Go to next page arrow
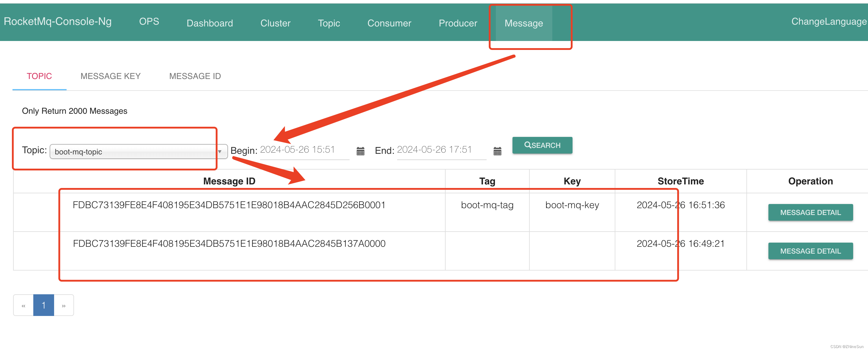Viewport: 868px width, 351px height. 64,305
